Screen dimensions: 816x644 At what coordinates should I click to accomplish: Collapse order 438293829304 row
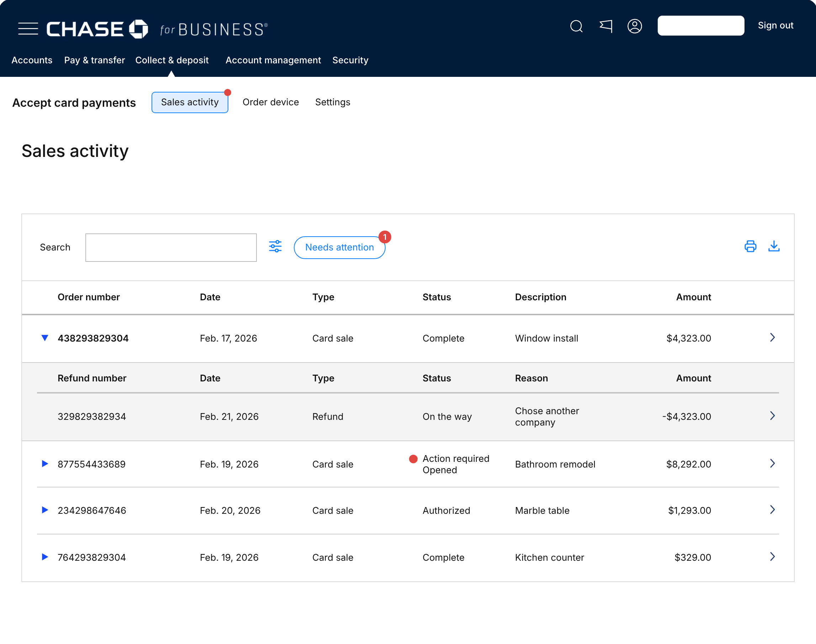click(44, 338)
